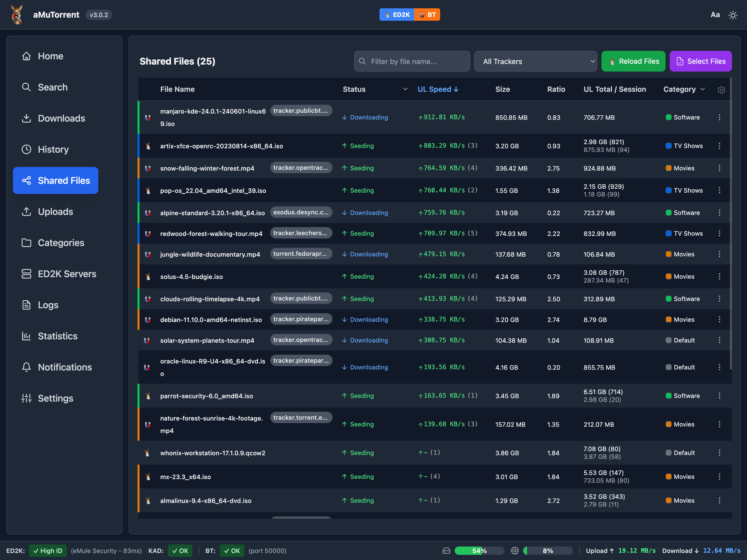Click the BT magnet icon beside snow-falling-winter-forest.mp4
Viewport: 747px width, 560px height.
148,169
